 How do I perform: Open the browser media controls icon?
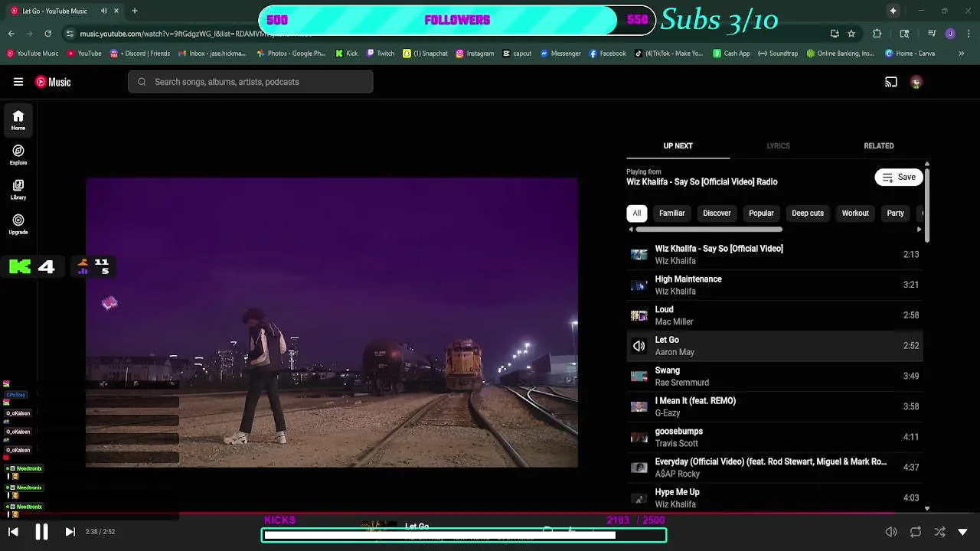932,34
